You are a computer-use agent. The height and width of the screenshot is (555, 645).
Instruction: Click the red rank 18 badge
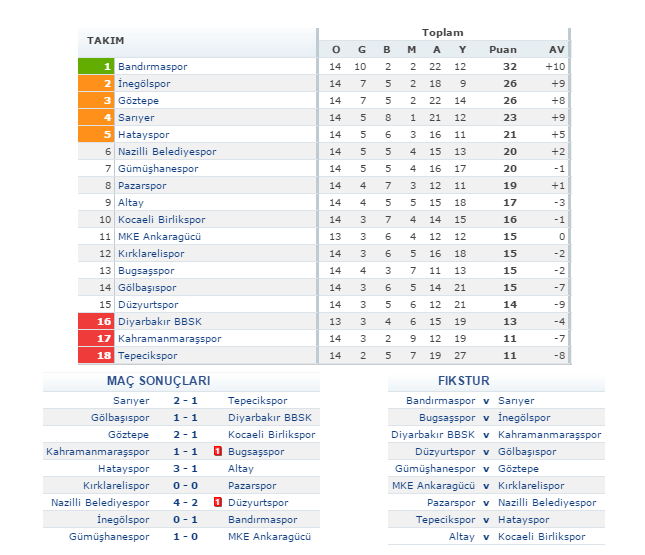pyautogui.click(x=97, y=355)
